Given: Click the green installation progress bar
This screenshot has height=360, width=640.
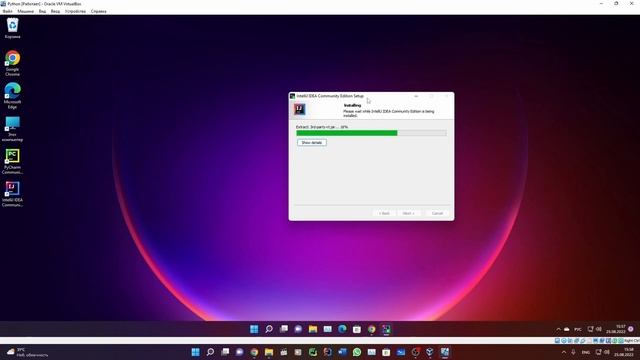Looking at the screenshot, I should pyautogui.click(x=371, y=133).
